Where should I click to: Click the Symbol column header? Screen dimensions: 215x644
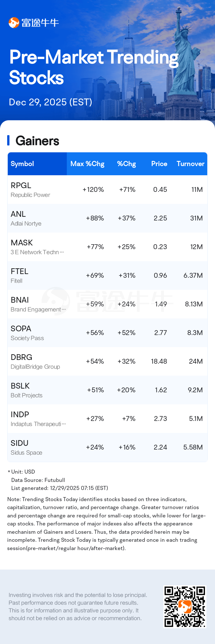[x=22, y=164]
